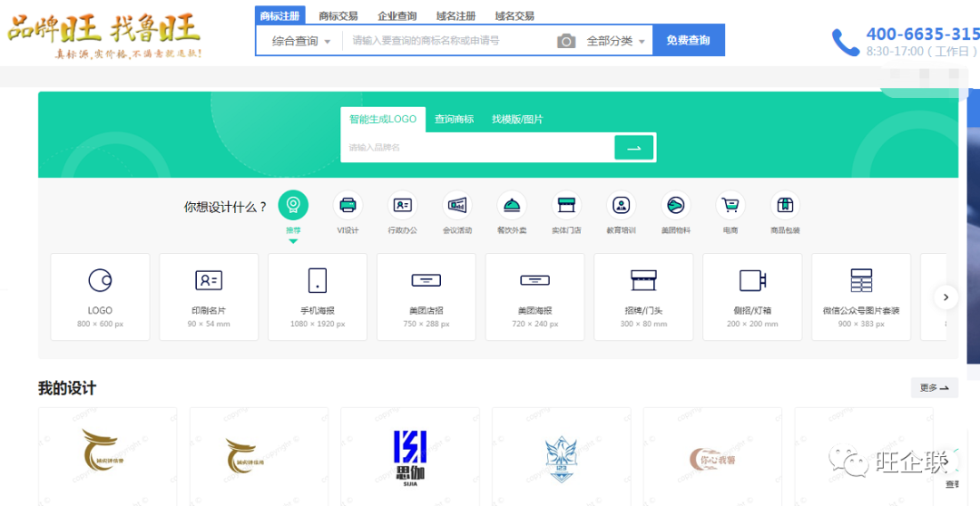Open the 思伽 logo design thumbnail
This screenshot has width=980, height=506.
point(409,456)
